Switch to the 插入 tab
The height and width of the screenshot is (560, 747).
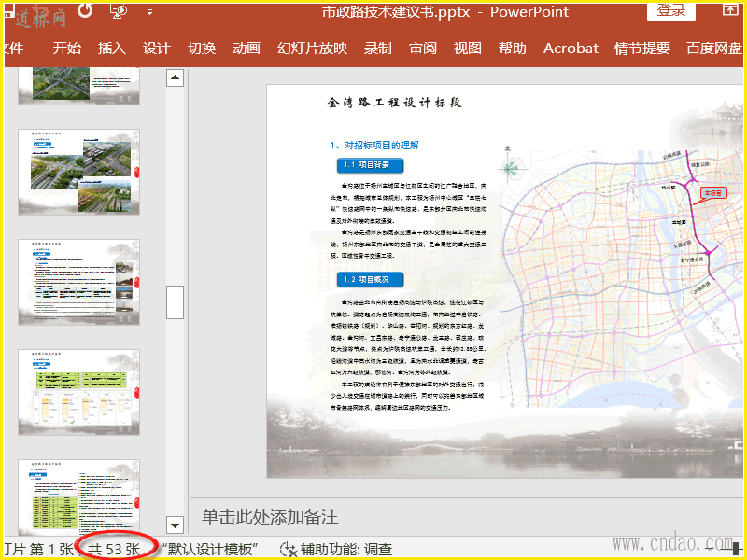(x=112, y=49)
